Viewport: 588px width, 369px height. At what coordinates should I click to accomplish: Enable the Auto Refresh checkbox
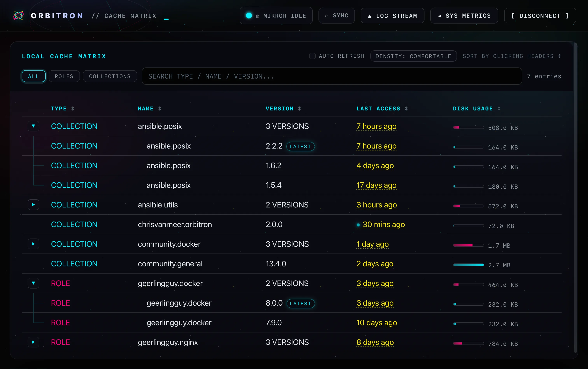click(312, 56)
